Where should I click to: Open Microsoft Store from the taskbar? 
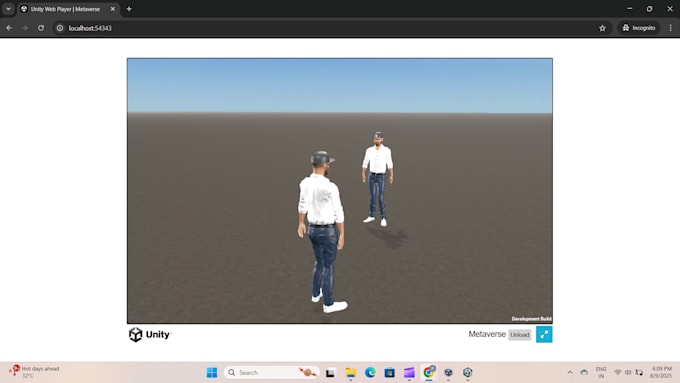click(x=389, y=373)
